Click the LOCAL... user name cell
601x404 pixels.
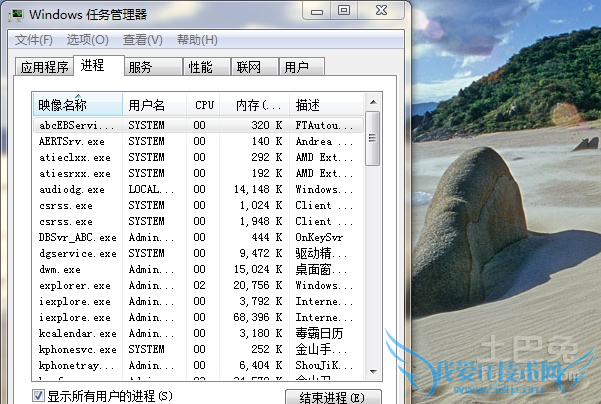pyautogui.click(x=151, y=189)
